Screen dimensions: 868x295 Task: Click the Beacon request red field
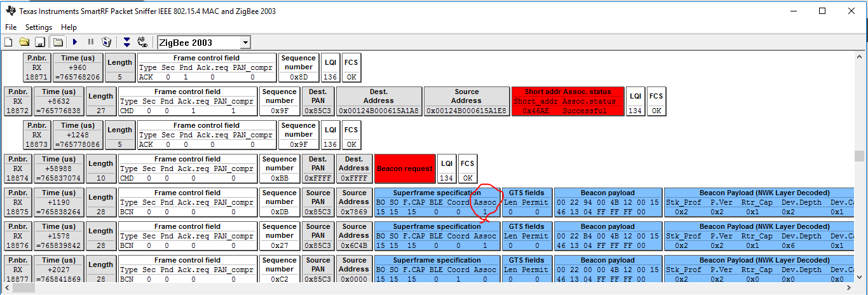tap(405, 169)
